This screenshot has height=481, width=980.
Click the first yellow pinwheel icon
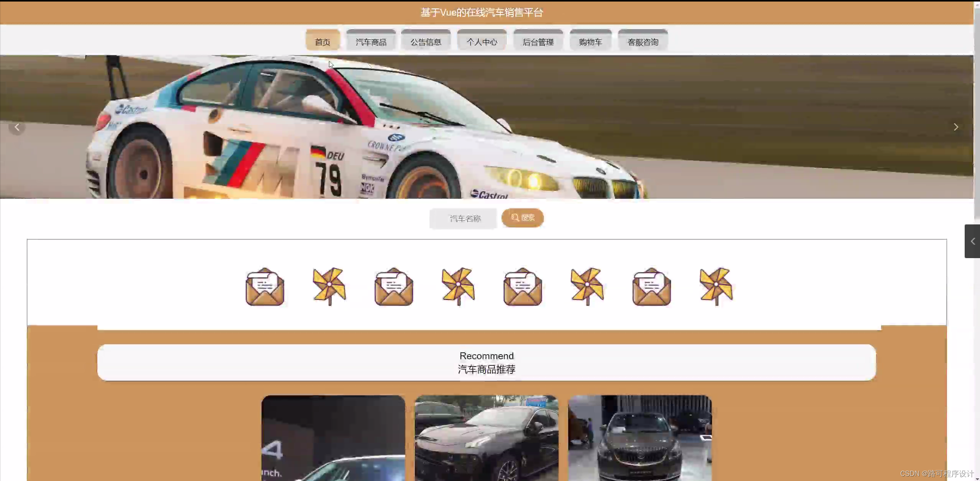coord(329,286)
